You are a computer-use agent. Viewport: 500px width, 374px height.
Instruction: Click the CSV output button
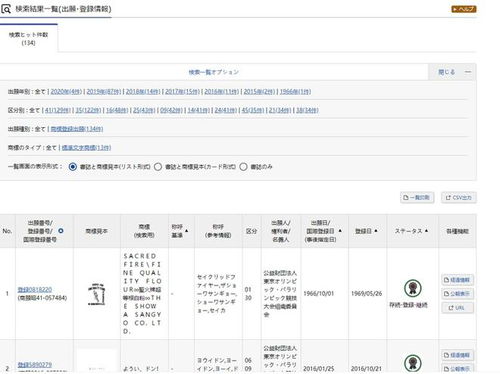459,198
